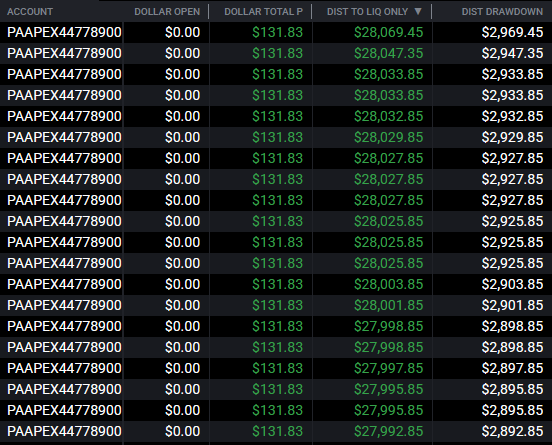This screenshot has width=552, height=445.
Task: Click the DIST TO LIQ ONLY column header
Action: click(x=367, y=12)
